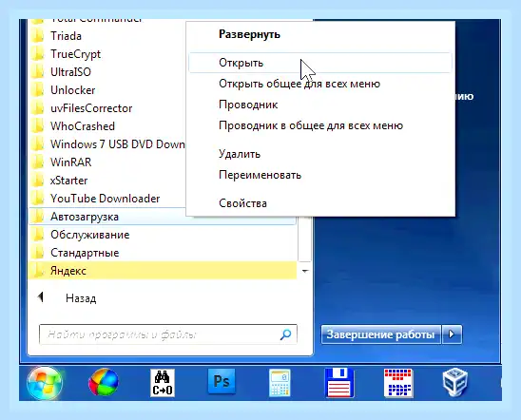Click the WinRAR label
The width and height of the screenshot is (521, 420).
point(70,162)
